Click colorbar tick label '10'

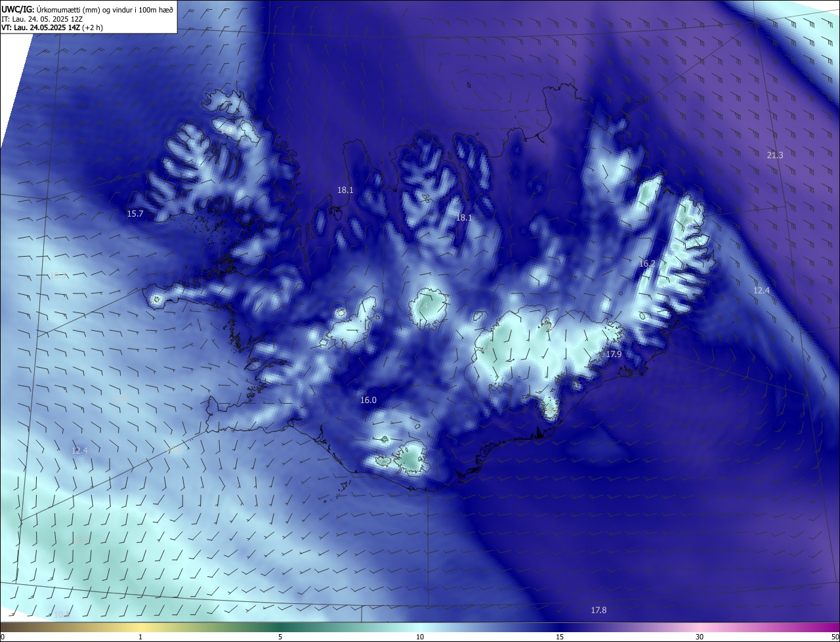pos(420,637)
